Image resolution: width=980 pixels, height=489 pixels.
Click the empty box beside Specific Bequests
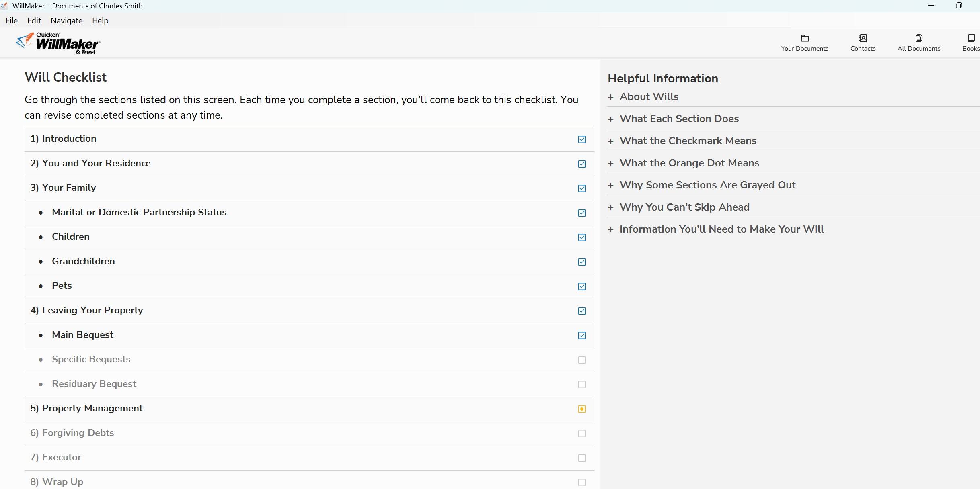pyautogui.click(x=581, y=360)
